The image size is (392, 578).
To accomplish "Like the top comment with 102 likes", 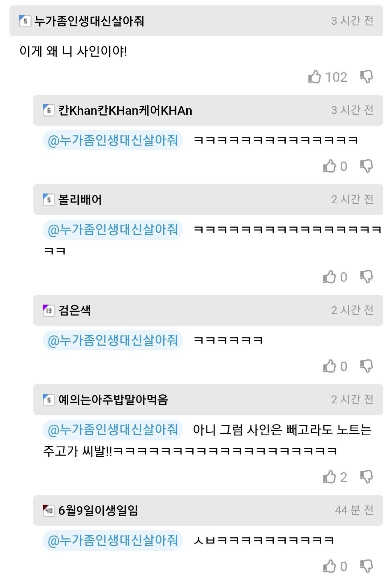I will (314, 77).
